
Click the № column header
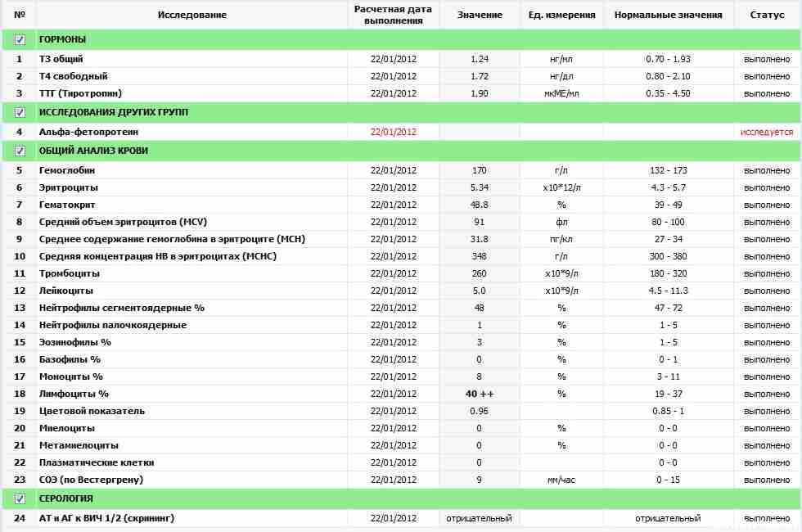[x=20, y=15]
